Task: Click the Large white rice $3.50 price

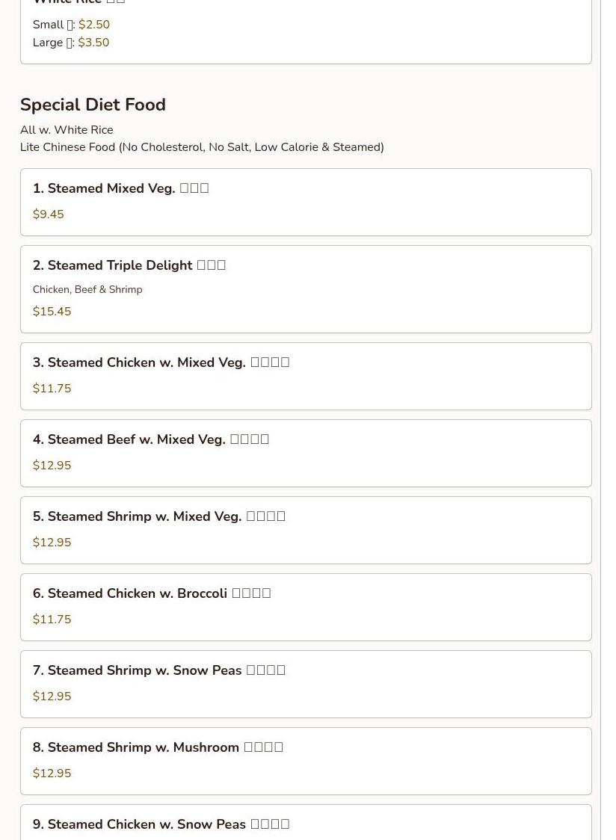Action: (93, 43)
